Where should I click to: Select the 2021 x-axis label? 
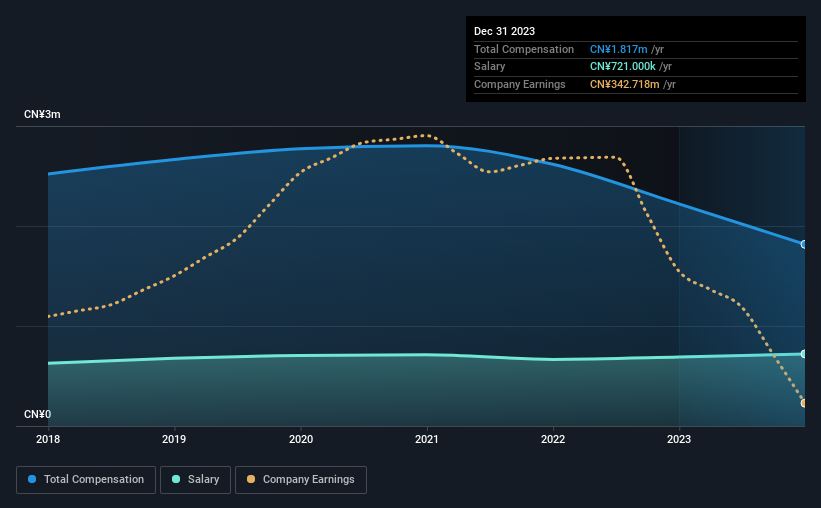427,439
